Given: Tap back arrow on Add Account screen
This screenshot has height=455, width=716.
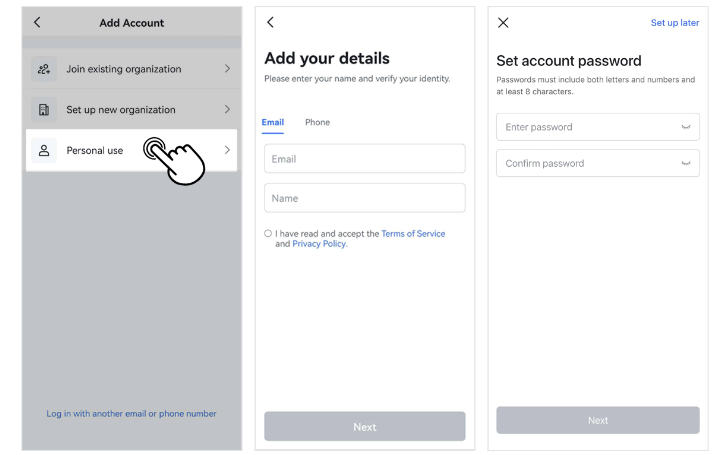Looking at the screenshot, I should (x=37, y=22).
